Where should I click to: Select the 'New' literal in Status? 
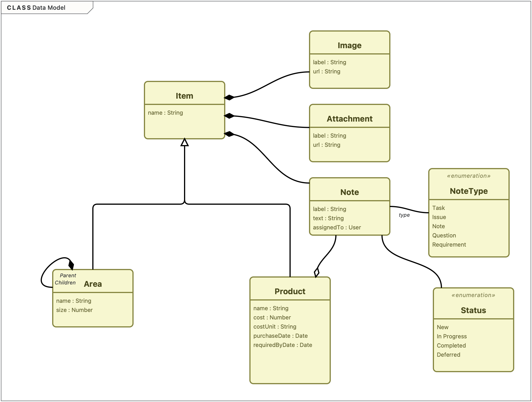tap(443, 327)
